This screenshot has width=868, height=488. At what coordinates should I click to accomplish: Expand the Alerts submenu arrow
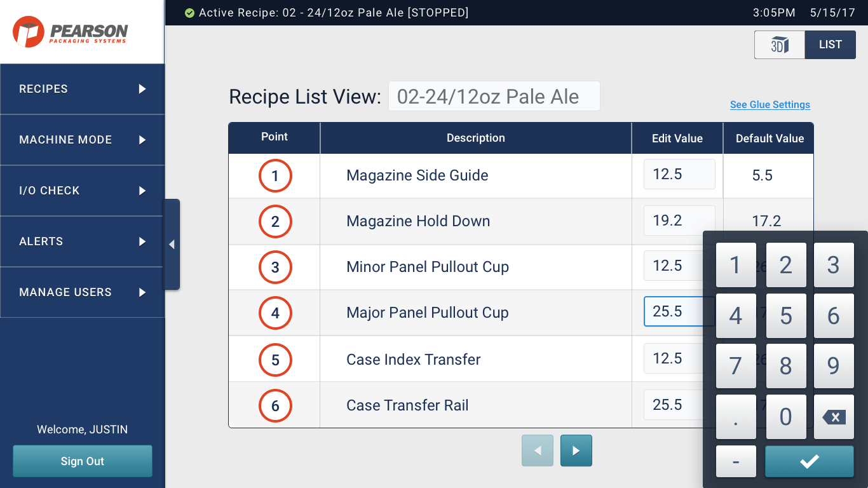142,241
